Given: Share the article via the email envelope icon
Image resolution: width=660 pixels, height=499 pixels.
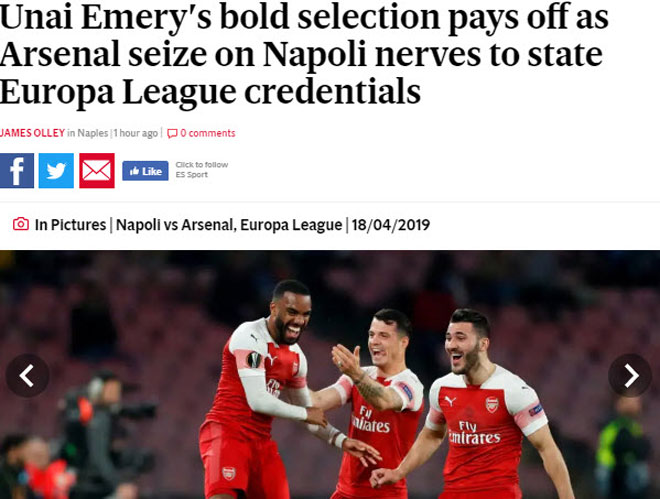Looking at the screenshot, I should (97, 171).
